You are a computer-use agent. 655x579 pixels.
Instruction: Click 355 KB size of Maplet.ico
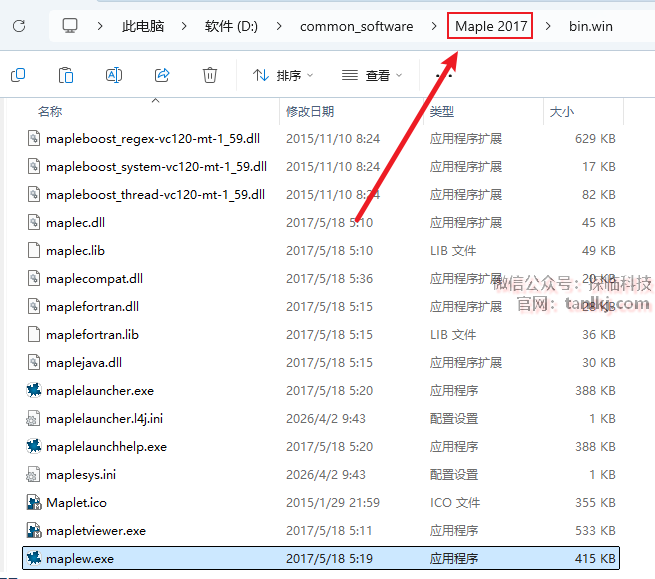click(595, 503)
